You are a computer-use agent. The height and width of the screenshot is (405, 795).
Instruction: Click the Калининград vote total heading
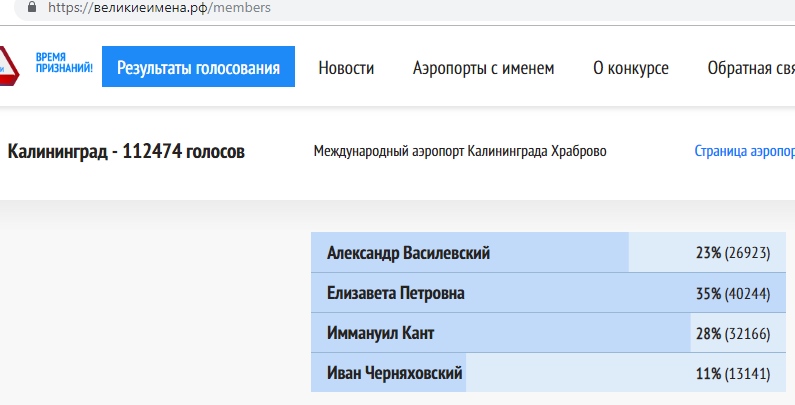point(126,152)
